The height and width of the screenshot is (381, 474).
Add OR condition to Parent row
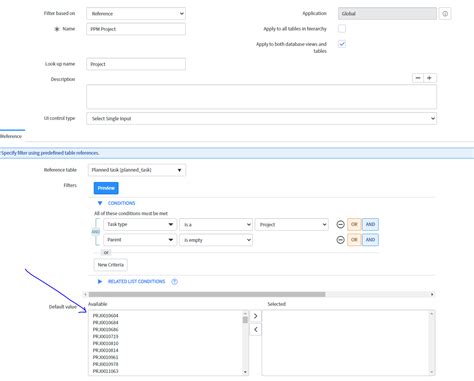coord(354,240)
